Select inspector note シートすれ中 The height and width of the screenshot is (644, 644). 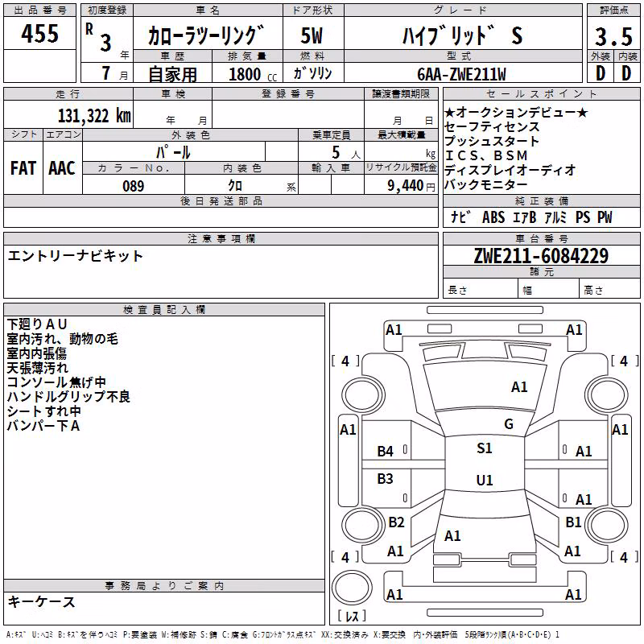coord(44,411)
